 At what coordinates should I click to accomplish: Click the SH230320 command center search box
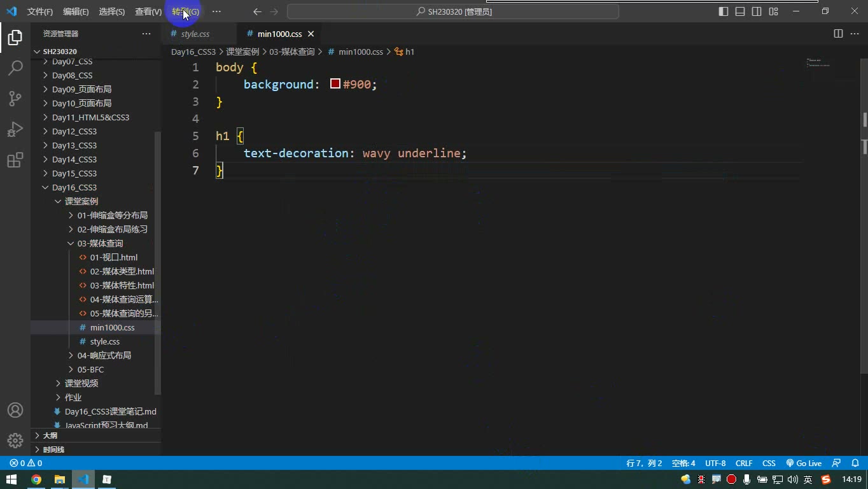point(453,11)
